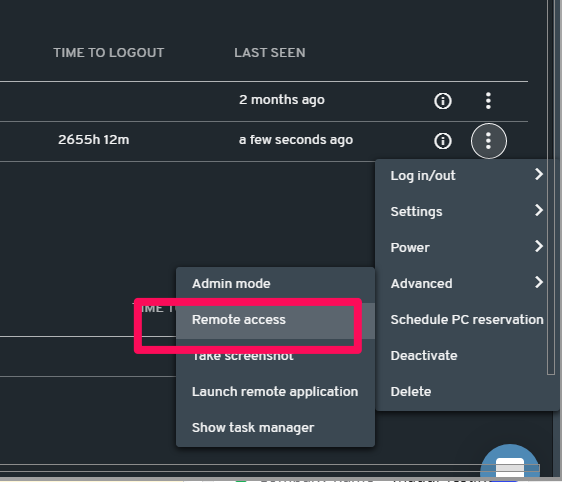Open info icon for the 2 months ago row
The height and width of the screenshot is (482, 562).
[443, 101]
